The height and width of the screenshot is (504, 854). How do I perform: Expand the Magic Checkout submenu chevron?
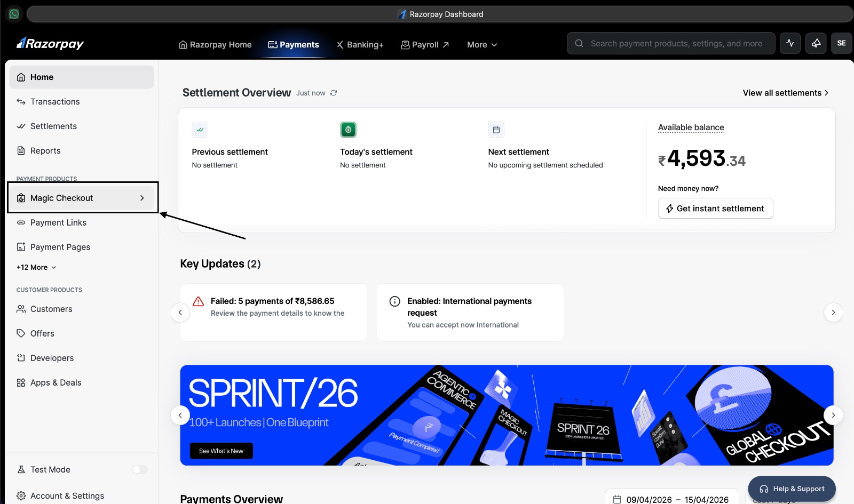point(142,198)
